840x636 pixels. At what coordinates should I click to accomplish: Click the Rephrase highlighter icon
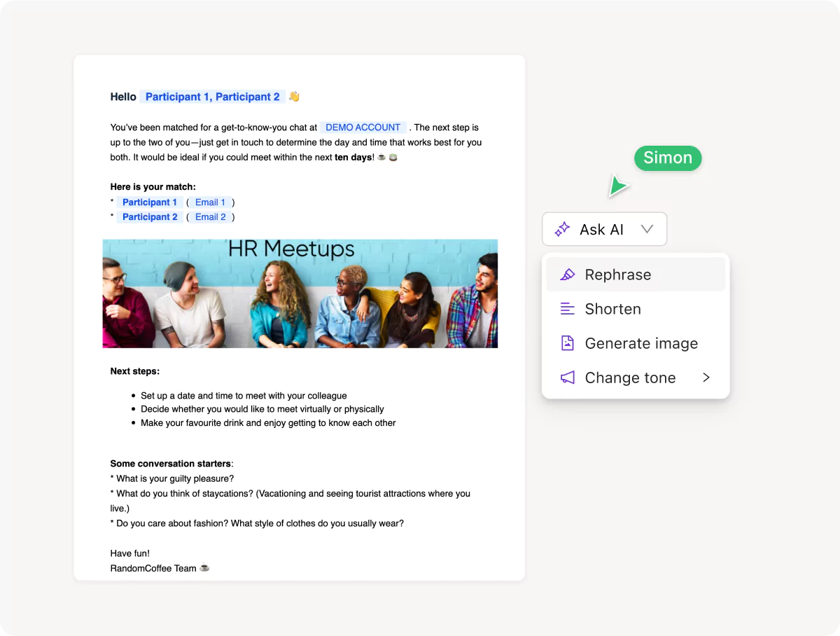[568, 275]
